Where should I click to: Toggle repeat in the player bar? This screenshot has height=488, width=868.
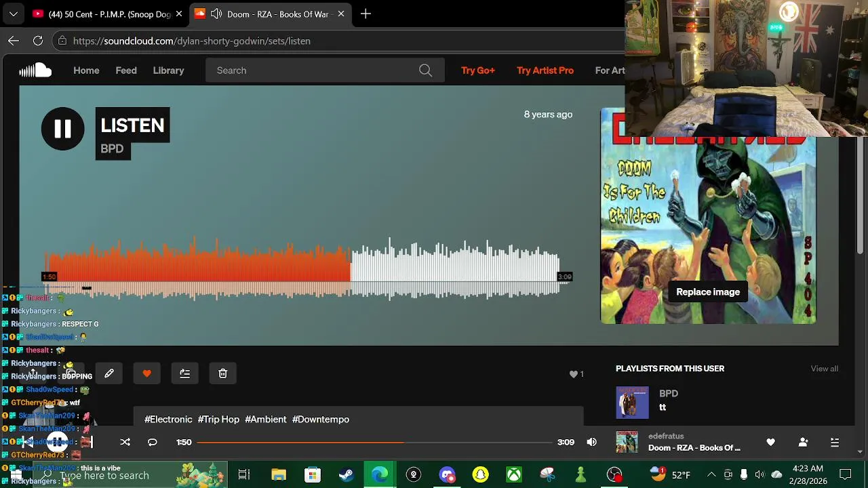(153, 442)
